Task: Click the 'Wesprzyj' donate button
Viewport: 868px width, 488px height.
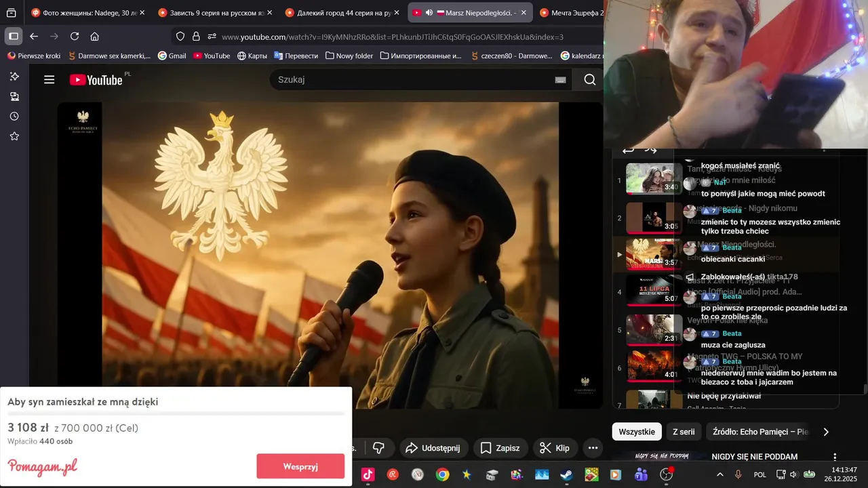Action: point(300,466)
